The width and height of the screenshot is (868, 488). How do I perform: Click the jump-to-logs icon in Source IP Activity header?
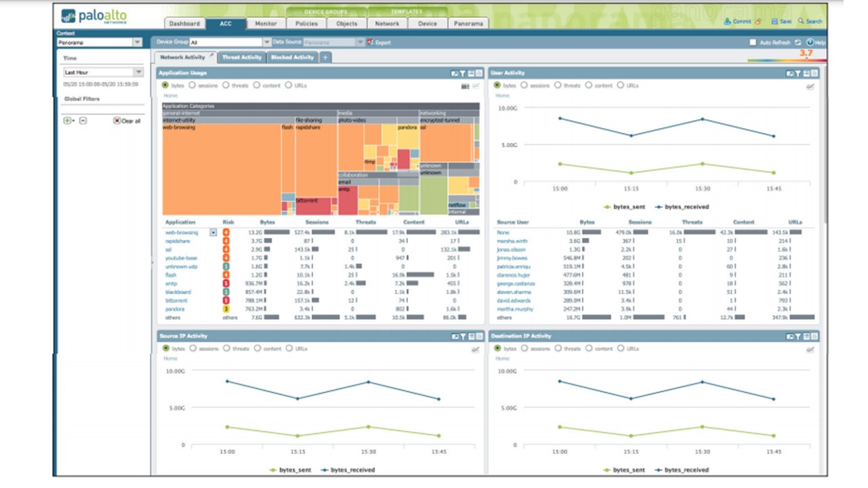tap(471, 336)
